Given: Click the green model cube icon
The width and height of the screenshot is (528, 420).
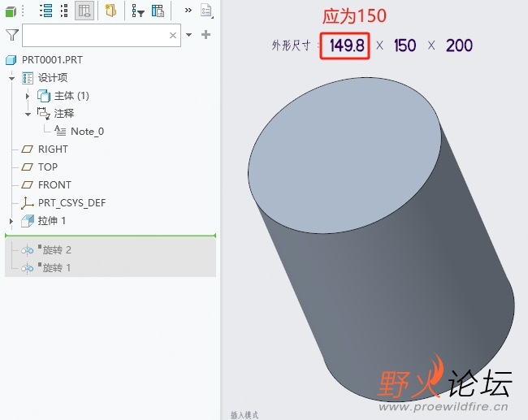Looking at the screenshot, I should (x=11, y=12).
